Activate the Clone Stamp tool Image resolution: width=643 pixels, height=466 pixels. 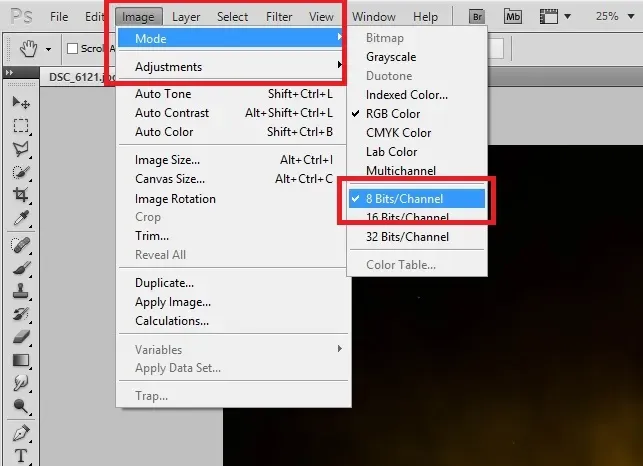point(21,291)
